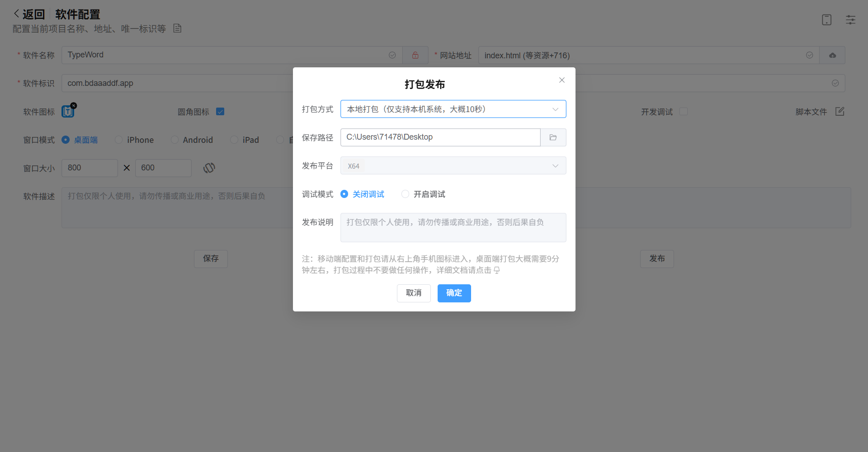868x452 pixels.
Task: Open mobile config via phone icon
Action: coord(826,20)
